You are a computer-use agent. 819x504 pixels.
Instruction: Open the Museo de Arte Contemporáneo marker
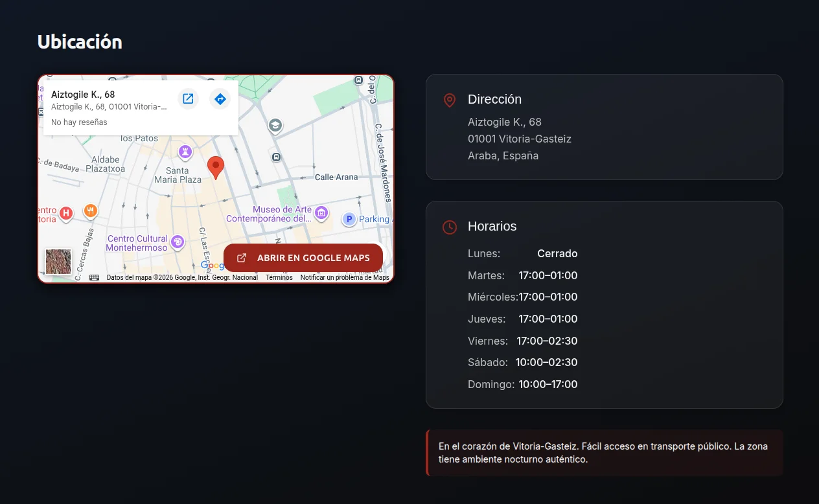click(x=321, y=213)
